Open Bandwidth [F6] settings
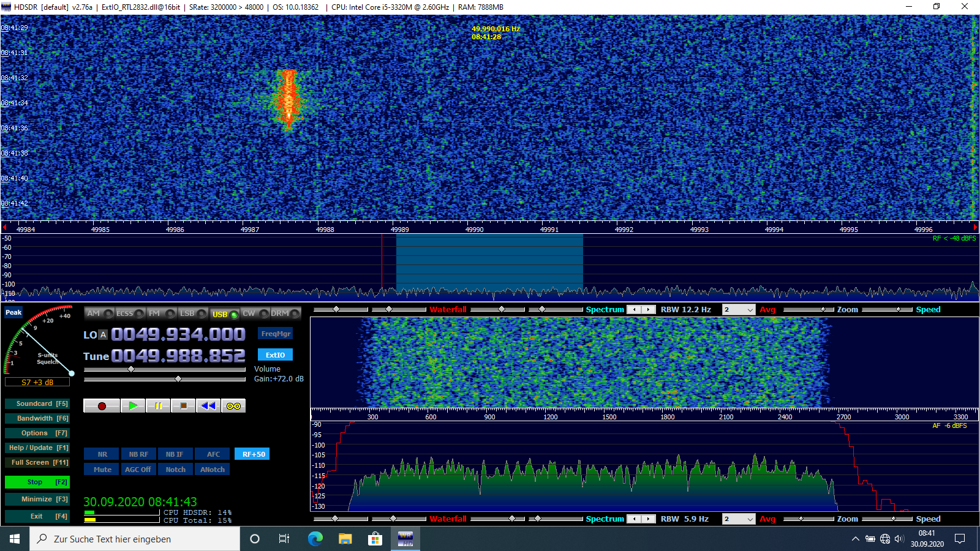 37,418
